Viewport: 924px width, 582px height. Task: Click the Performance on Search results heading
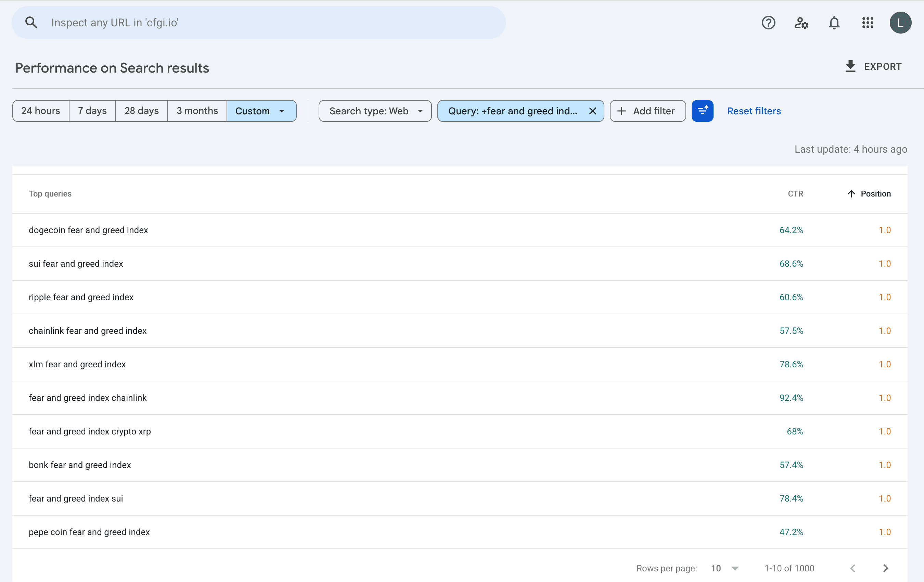pyautogui.click(x=112, y=68)
